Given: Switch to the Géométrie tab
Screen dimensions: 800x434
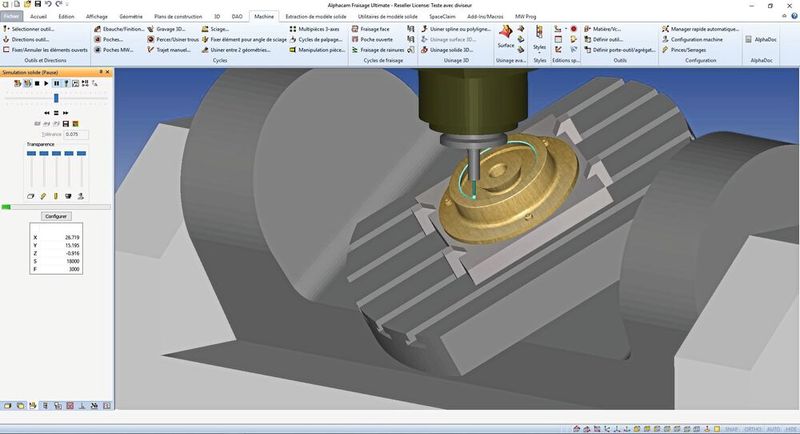Looking at the screenshot, I should pyautogui.click(x=131, y=16).
